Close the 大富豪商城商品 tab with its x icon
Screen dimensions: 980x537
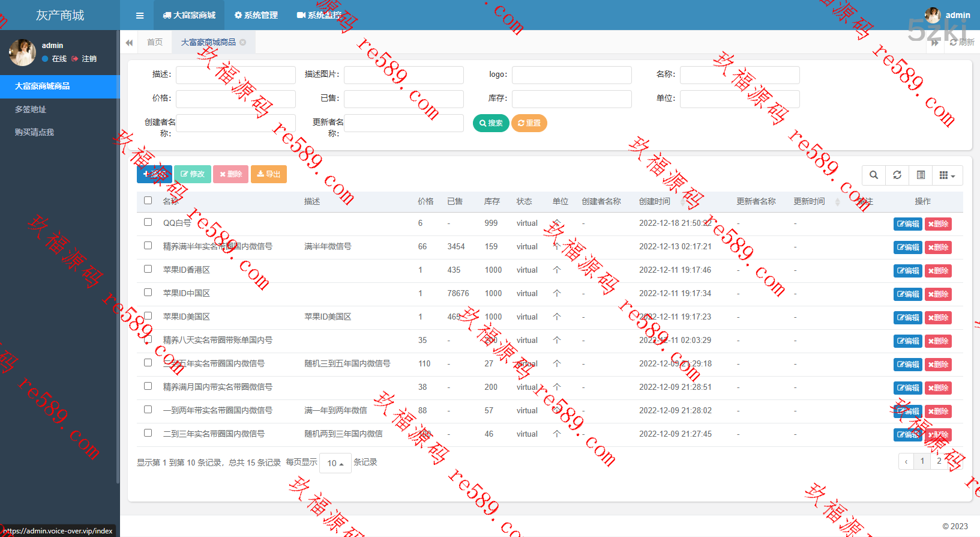coord(243,43)
